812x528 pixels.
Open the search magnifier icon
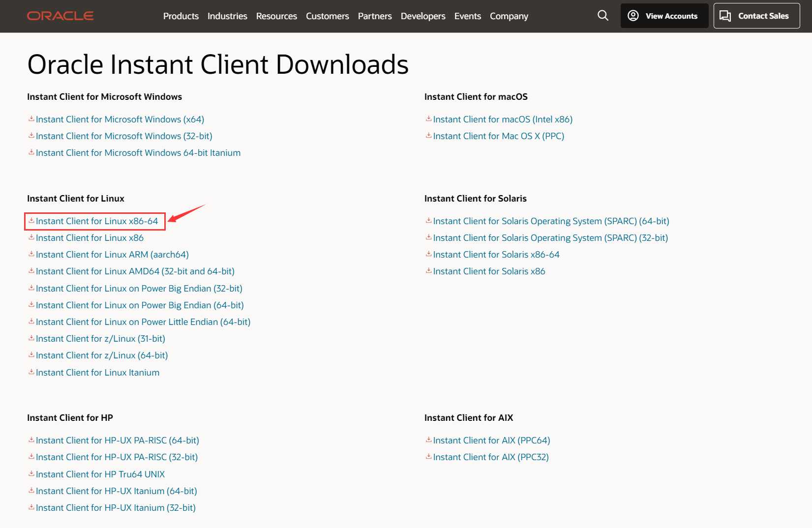click(x=603, y=16)
